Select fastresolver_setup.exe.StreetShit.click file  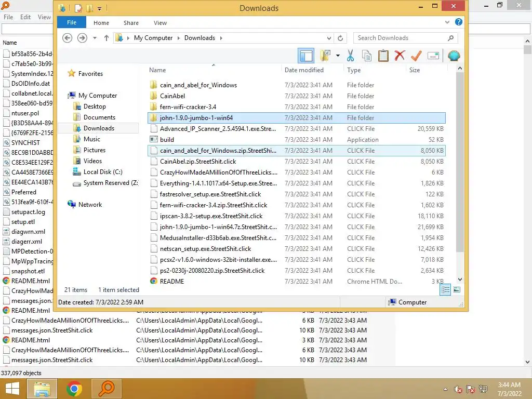click(x=297, y=194)
